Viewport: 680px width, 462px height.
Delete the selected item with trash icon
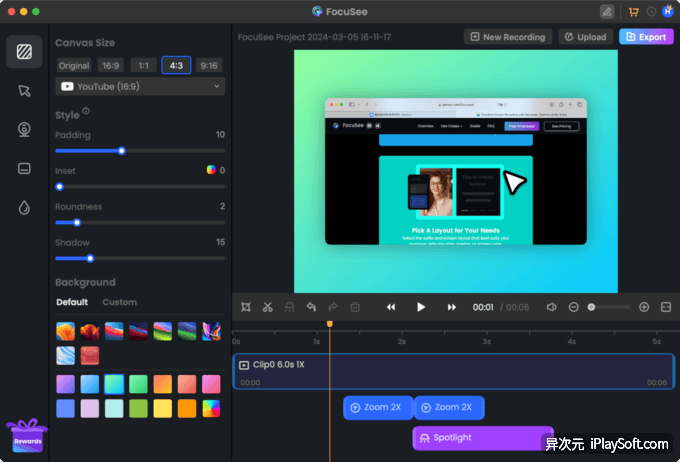click(x=355, y=307)
